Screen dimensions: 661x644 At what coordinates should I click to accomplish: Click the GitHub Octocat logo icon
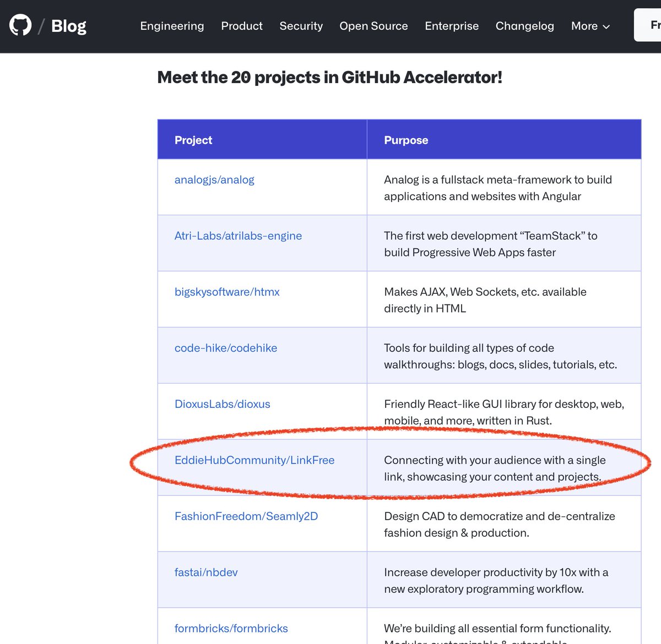pyautogui.click(x=20, y=25)
